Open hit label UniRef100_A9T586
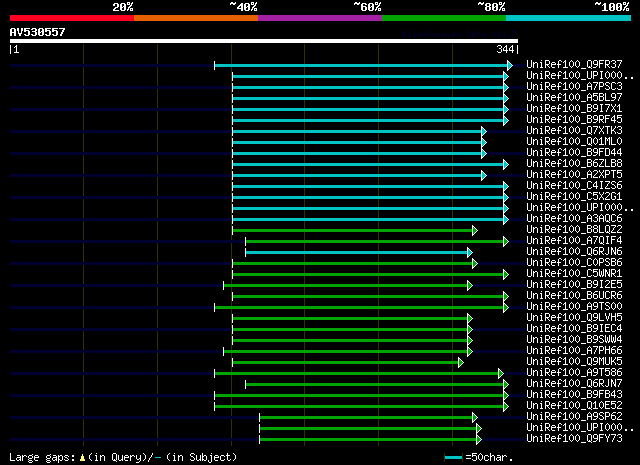The image size is (640, 465). click(x=574, y=372)
